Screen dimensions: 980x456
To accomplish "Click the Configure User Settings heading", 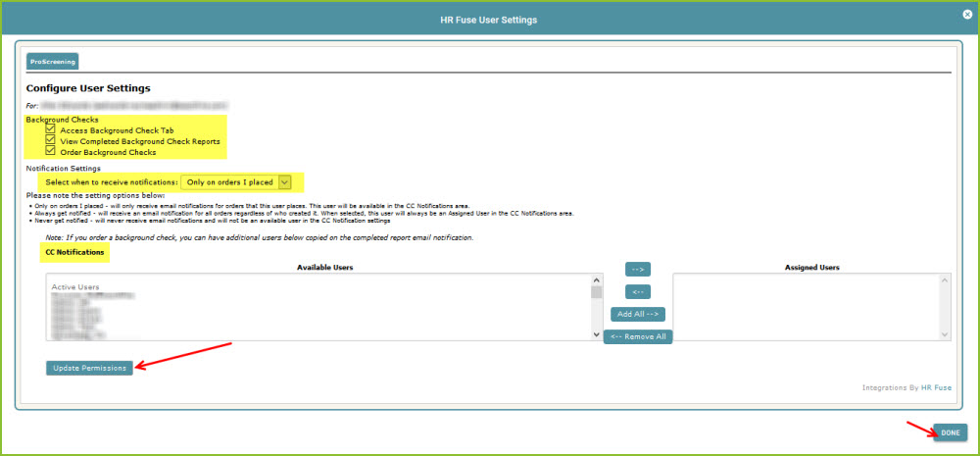I will tap(88, 88).
